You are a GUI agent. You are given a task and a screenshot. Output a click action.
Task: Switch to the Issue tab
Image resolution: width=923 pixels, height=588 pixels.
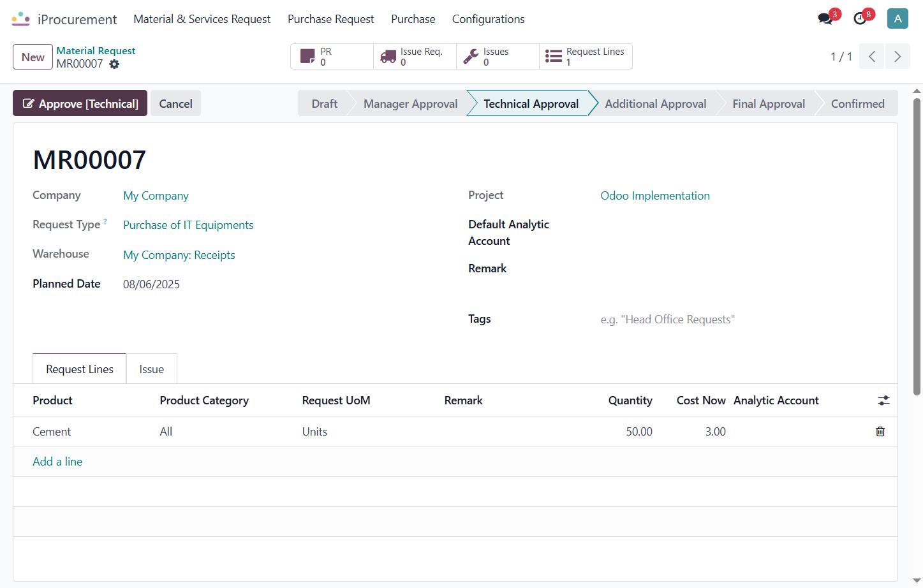pos(152,369)
